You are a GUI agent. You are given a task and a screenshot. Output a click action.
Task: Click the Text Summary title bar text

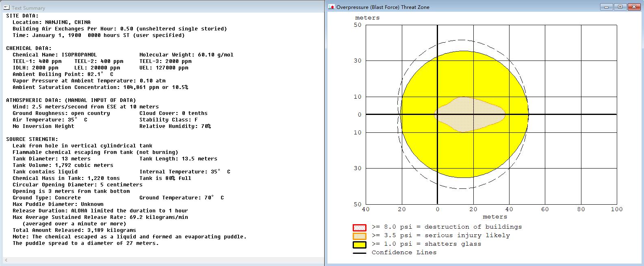(28, 8)
